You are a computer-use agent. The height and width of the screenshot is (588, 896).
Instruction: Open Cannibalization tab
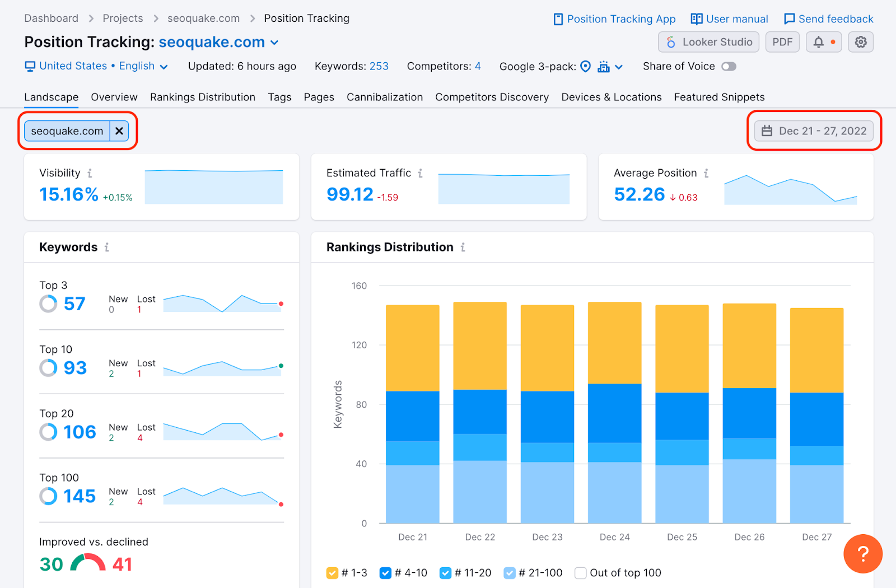(x=385, y=97)
